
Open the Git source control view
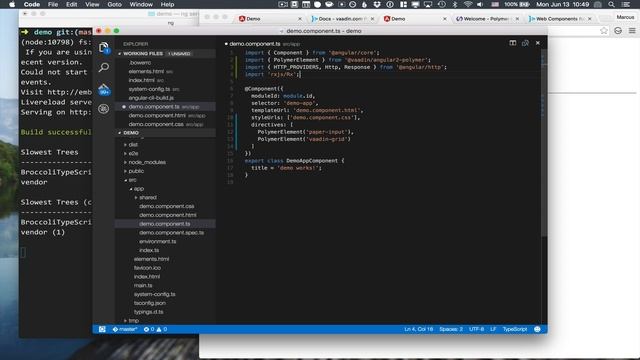[x=104, y=89]
